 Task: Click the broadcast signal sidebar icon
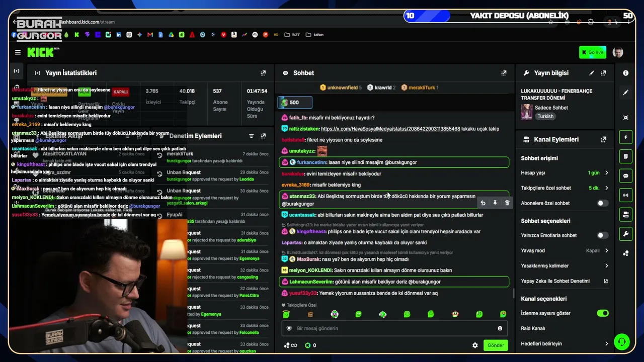coord(625,195)
